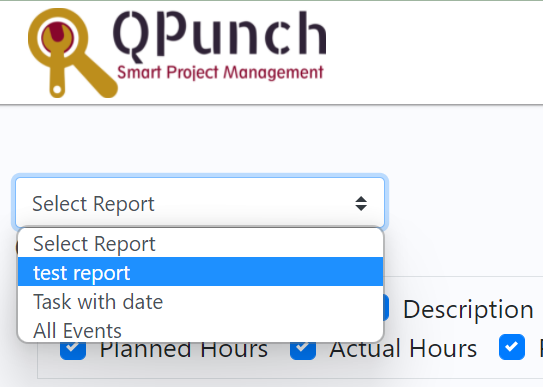This screenshot has width=543, height=387.
Task: Click the up-down arrow of report selector
Action: tap(361, 204)
